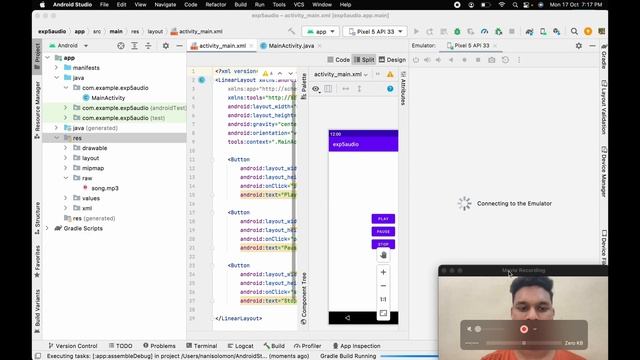Select the pan hand tool in preview
640x360 pixels.
383,255
